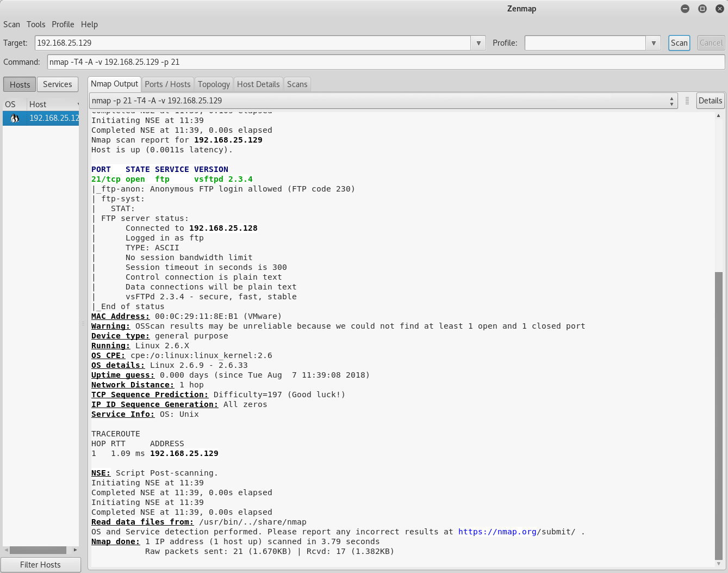Minimize the Zenmap window
The height and width of the screenshot is (573, 728).
click(685, 9)
